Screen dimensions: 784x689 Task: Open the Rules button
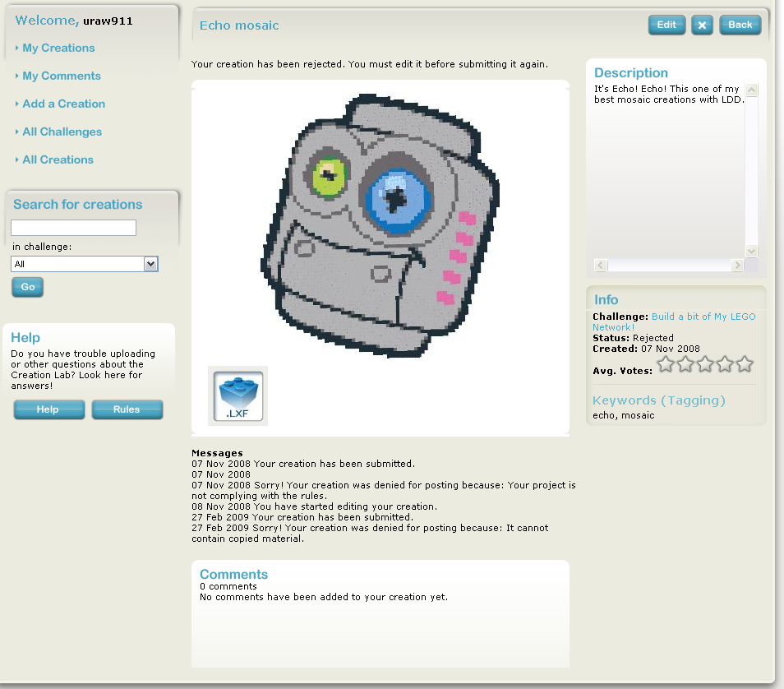click(x=127, y=409)
